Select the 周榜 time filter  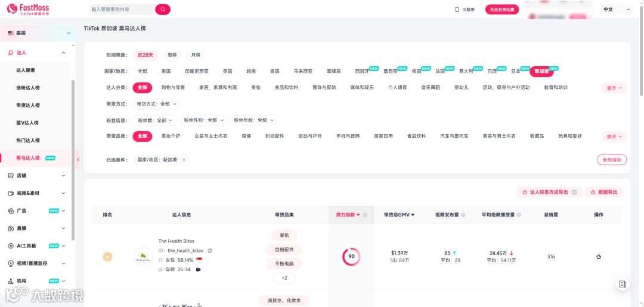[172, 55]
